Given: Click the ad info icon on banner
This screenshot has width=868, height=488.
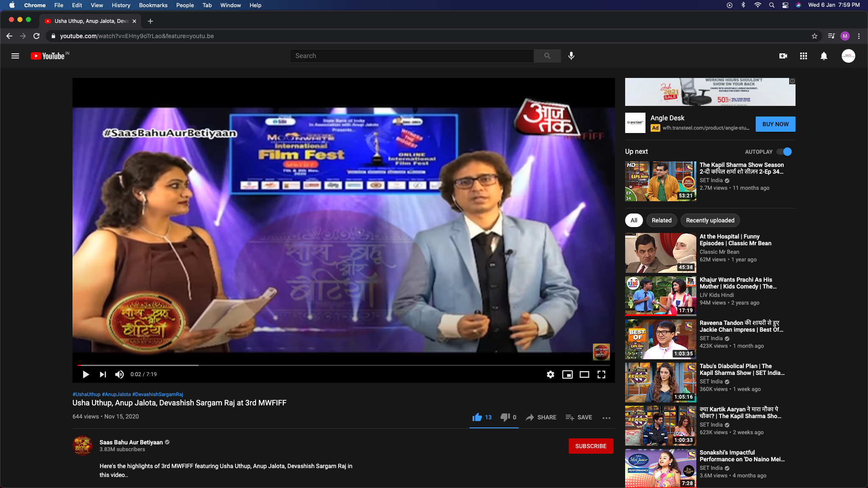Looking at the screenshot, I should click(x=792, y=81).
